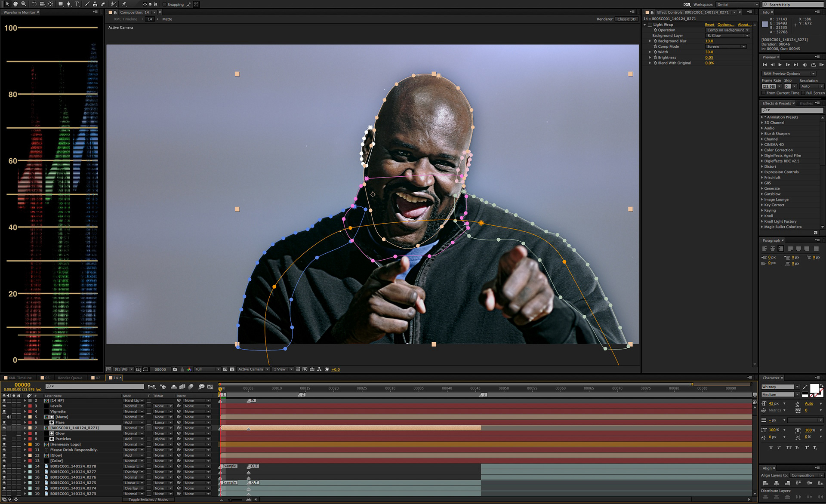Image resolution: width=826 pixels, height=504 pixels.
Task: Open the Brushes panel tab
Action: click(806, 103)
